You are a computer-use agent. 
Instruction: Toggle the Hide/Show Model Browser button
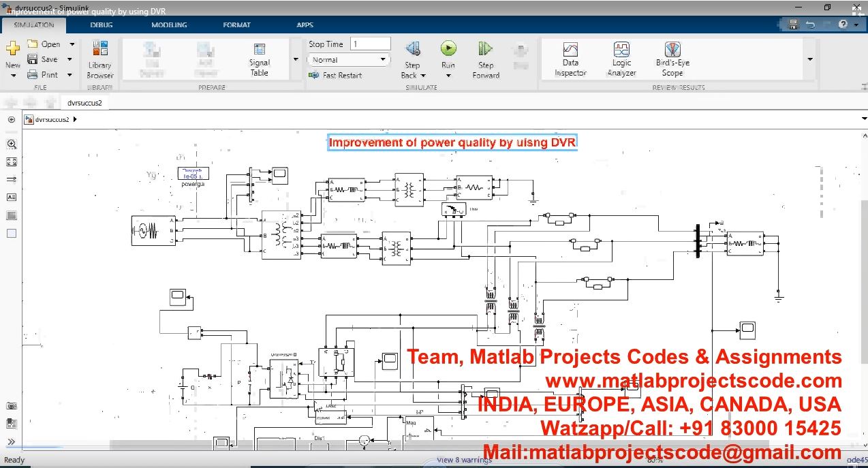coord(12,119)
